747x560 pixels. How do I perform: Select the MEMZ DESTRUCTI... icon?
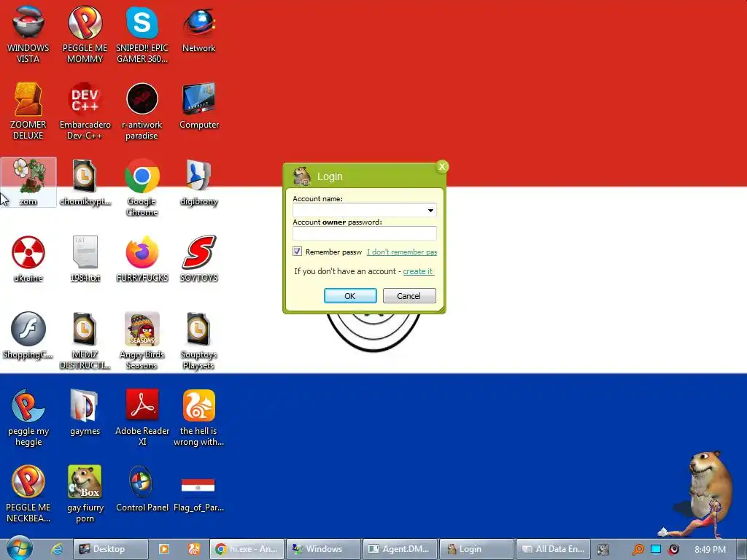(x=85, y=341)
